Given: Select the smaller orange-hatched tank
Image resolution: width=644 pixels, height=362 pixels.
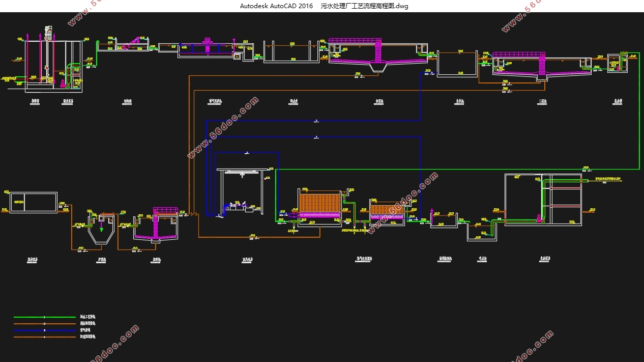Looking at the screenshot, I should [x=387, y=209].
